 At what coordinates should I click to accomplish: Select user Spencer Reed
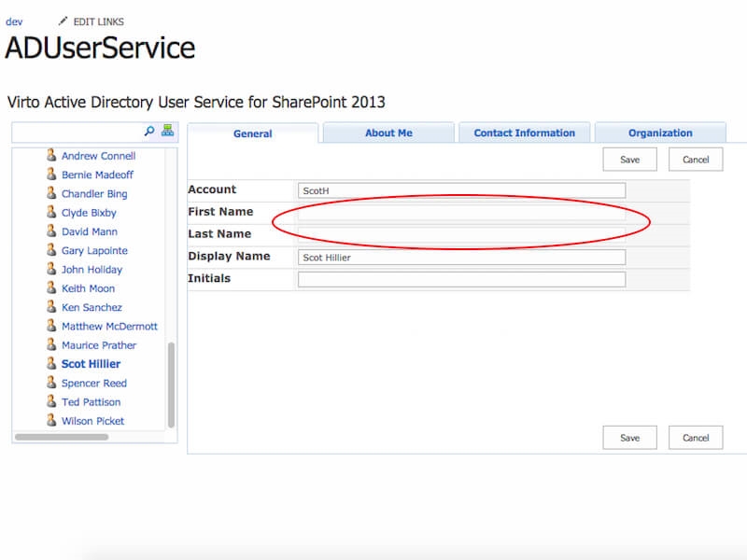point(94,384)
